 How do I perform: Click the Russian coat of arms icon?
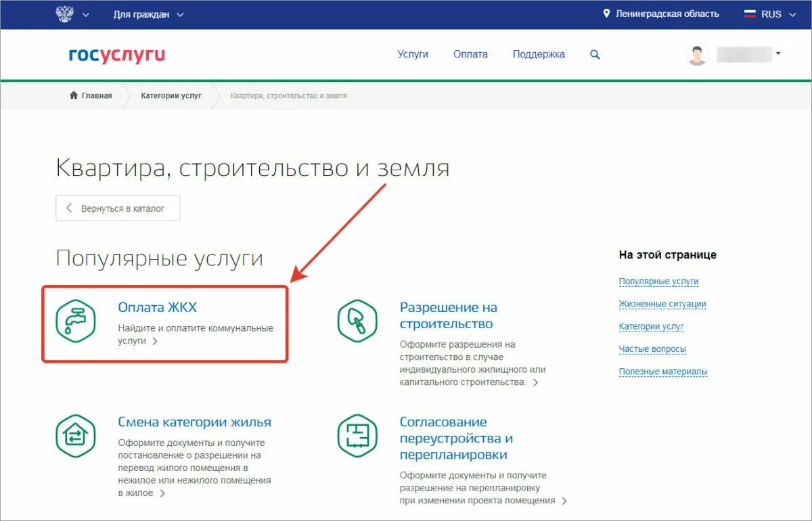click(x=64, y=14)
